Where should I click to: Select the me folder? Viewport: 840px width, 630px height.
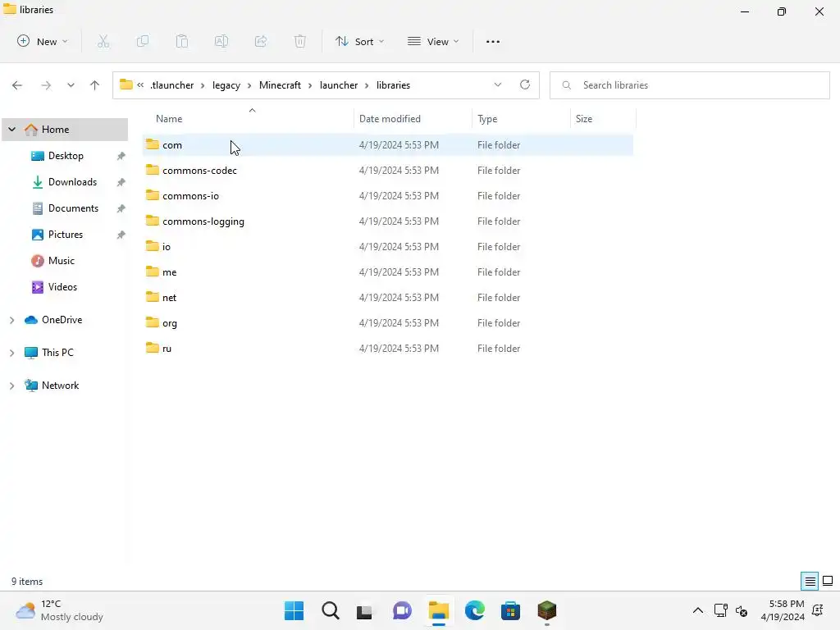pos(388,272)
